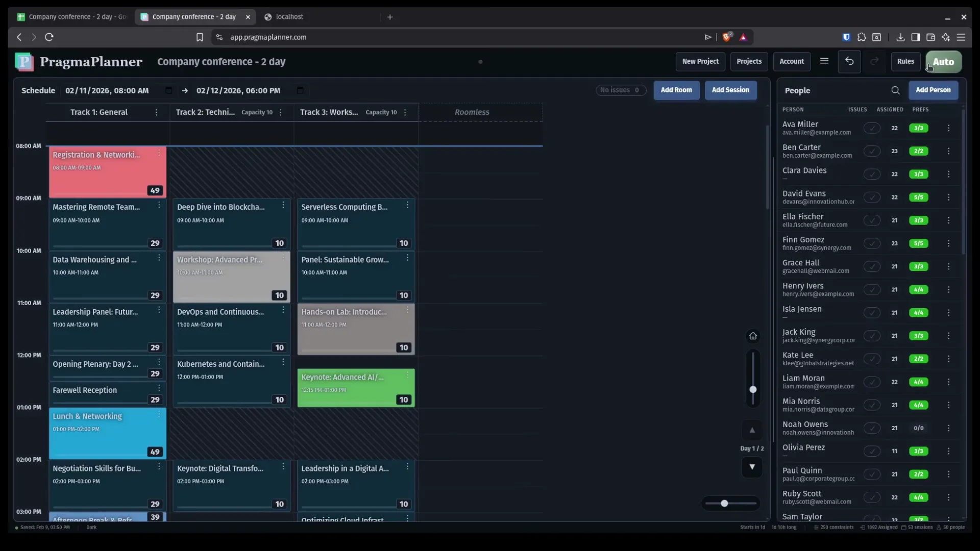Open options menu for Ben Carter
Screen dimensions: 980x551
(948, 151)
